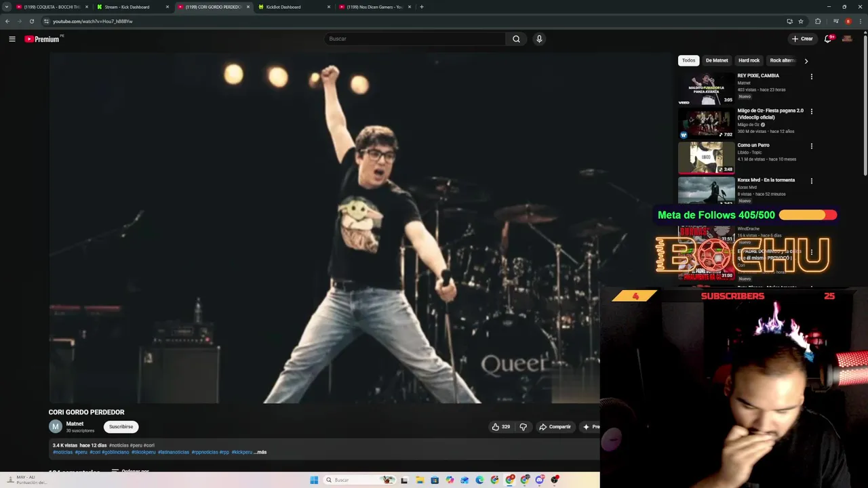This screenshot has height=488, width=868.
Task: Open options for Como un Perro video
Action: pos(812,146)
